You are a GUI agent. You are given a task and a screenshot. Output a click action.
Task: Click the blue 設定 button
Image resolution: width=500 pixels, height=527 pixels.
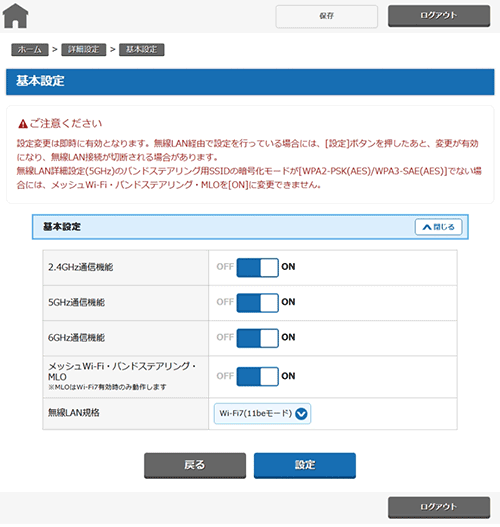305,465
